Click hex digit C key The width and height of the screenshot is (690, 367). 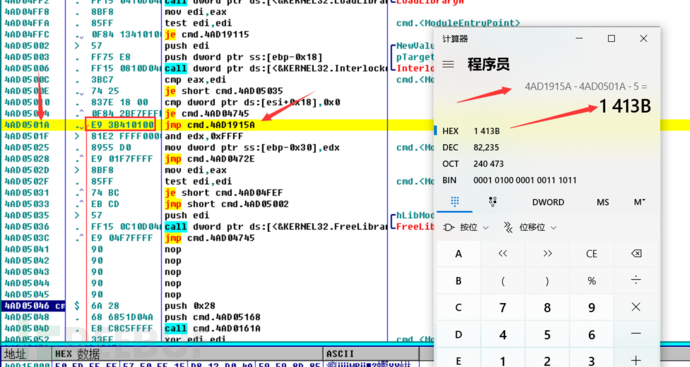[458, 307]
